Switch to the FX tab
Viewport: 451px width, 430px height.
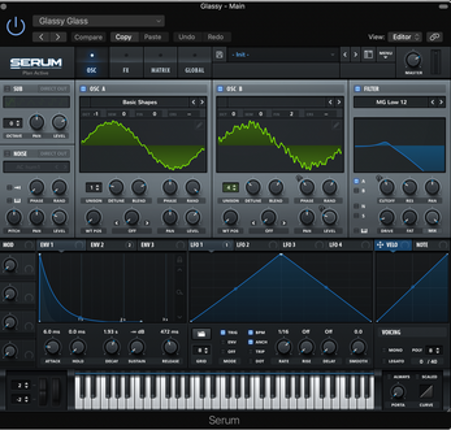point(126,63)
